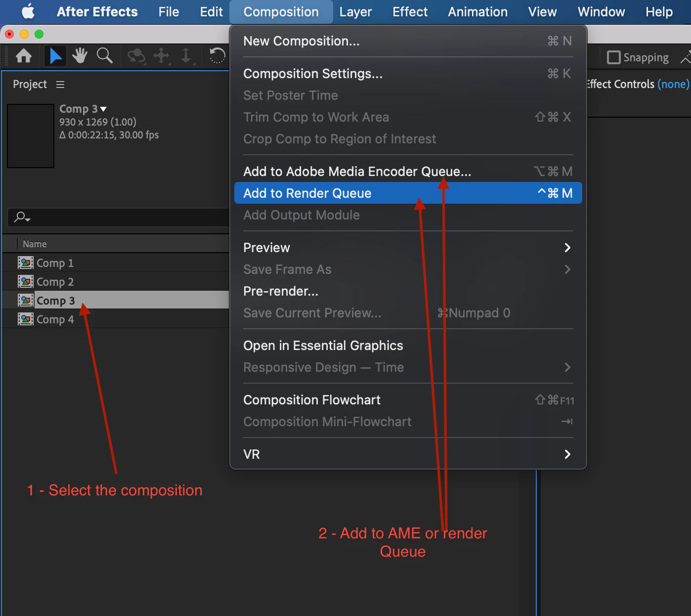This screenshot has height=616, width=691.
Task: Click the Project search input field
Action: pyautogui.click(x=119, y=217)
